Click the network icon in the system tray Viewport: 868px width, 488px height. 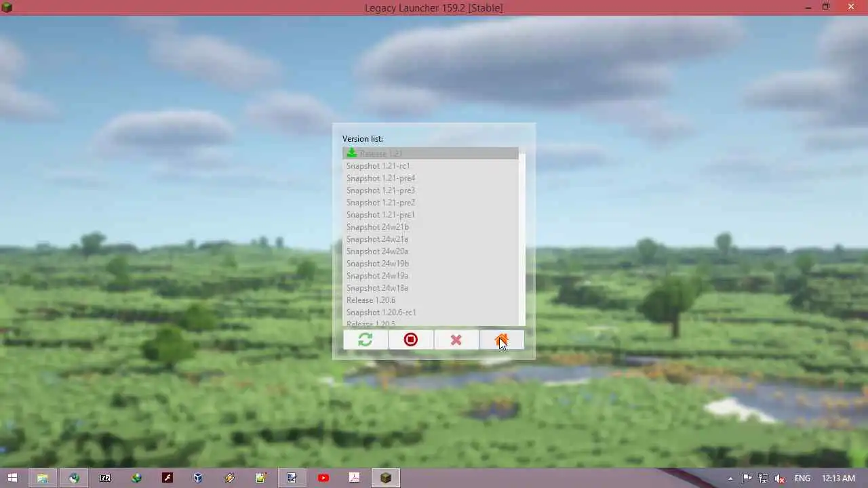[x=764, y=479]
